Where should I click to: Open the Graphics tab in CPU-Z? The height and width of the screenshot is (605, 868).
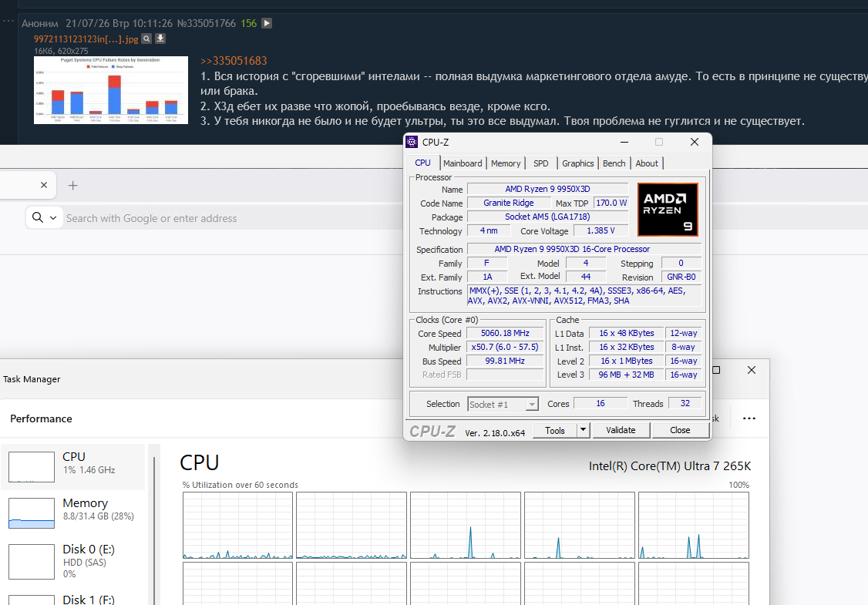(x=577, y=163)
